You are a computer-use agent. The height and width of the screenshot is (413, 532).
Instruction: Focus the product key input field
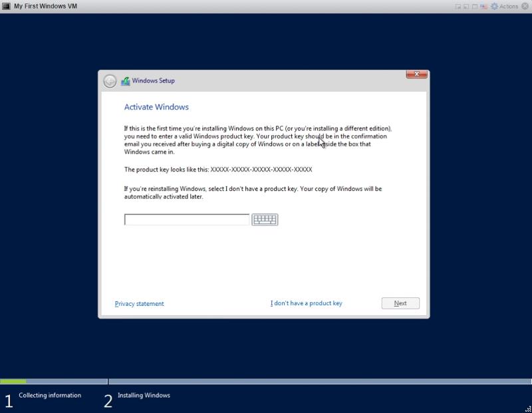click(x=187, y=219)
